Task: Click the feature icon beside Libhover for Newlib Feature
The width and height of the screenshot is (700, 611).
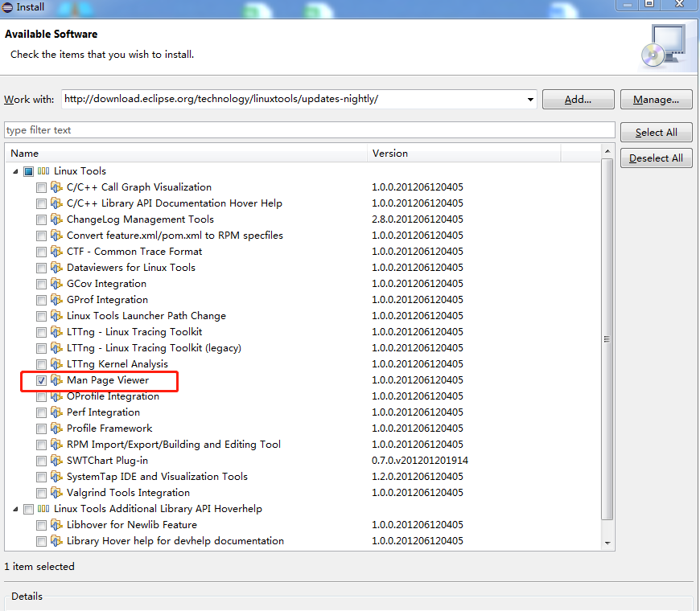Action: (x=56, y=524)
